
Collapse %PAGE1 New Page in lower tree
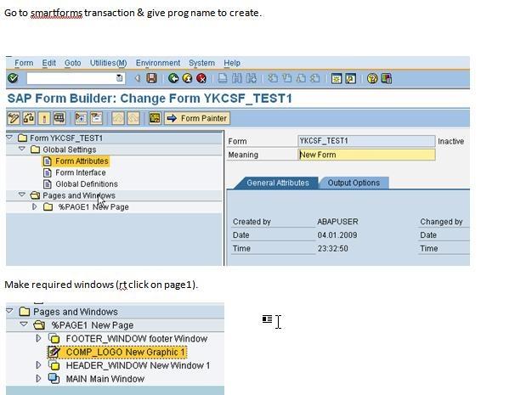click(24, 324)
